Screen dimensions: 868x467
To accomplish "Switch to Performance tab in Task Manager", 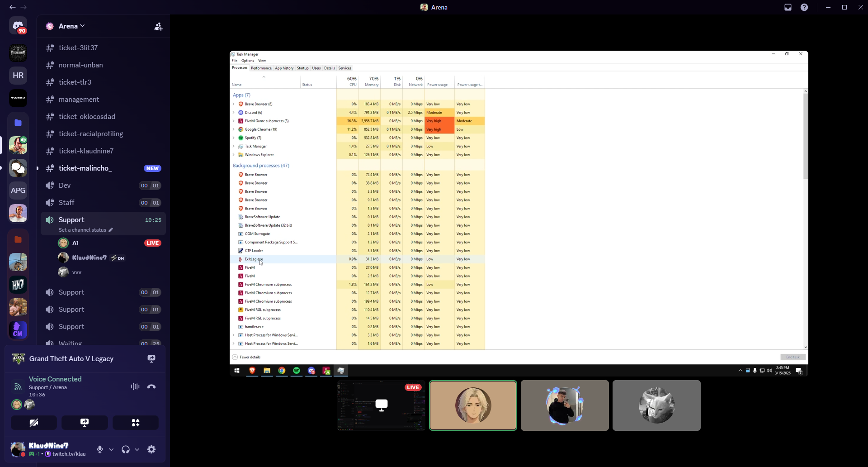I will (x=261, y=68).
